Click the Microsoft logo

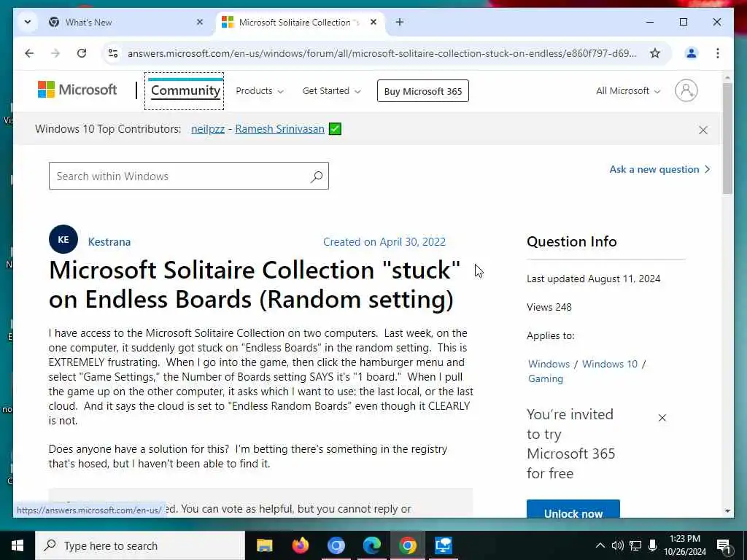pyautogui.click(x=77, y=90)
